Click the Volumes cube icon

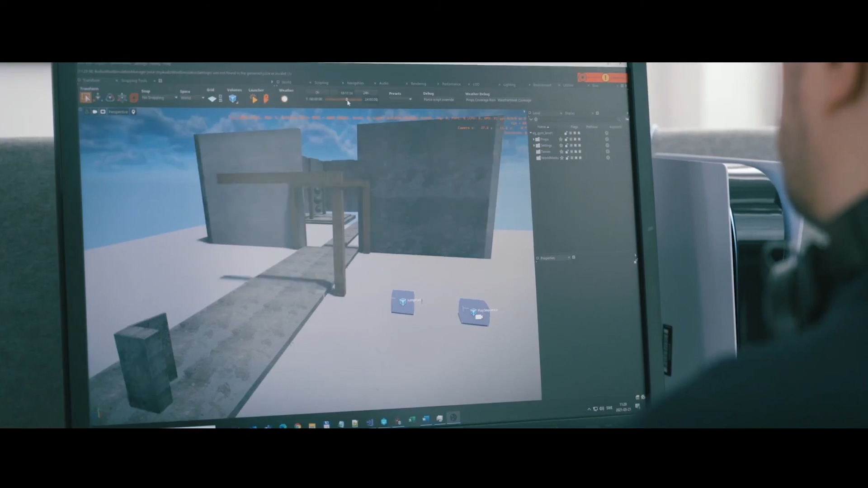233,99
